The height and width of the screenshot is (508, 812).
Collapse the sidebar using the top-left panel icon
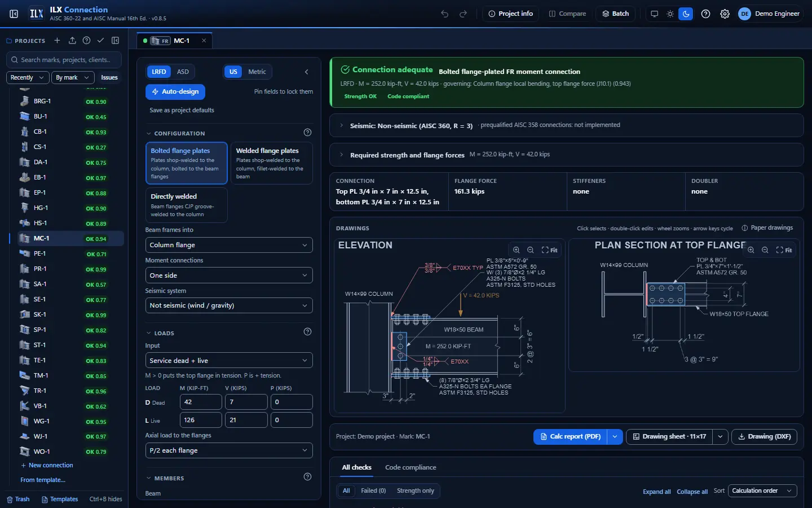click(x=14, y=14)
